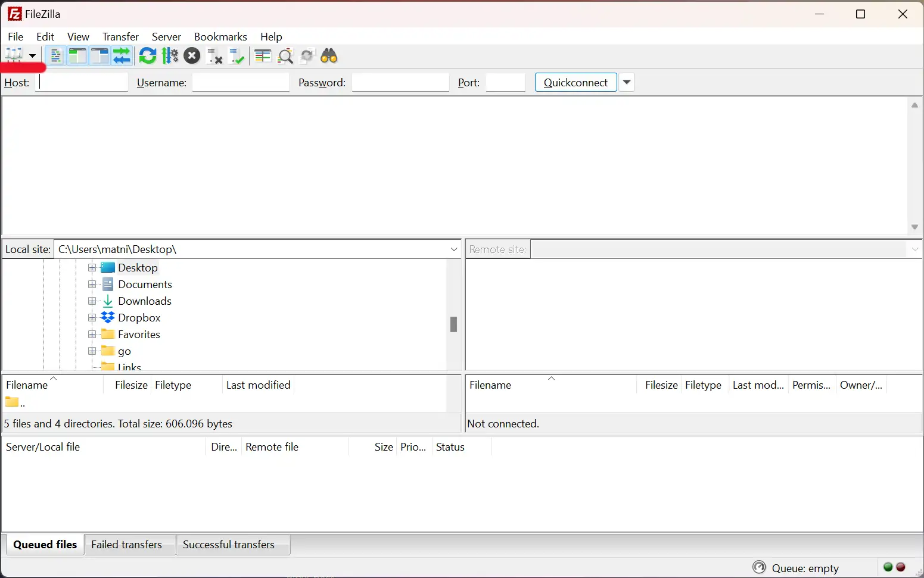Screen dimensions: 924x578
Task: Cancel the current operation
Action: tap(192, 55)
